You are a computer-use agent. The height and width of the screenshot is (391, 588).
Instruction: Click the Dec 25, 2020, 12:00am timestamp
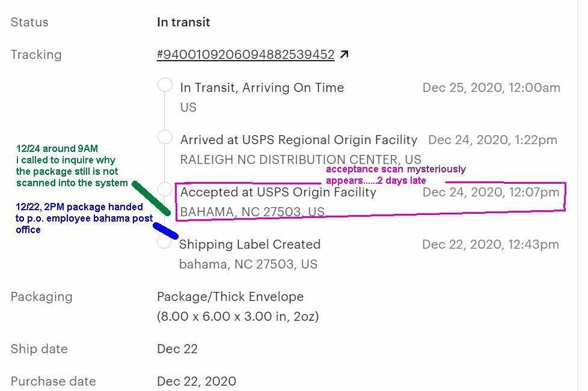491,88
